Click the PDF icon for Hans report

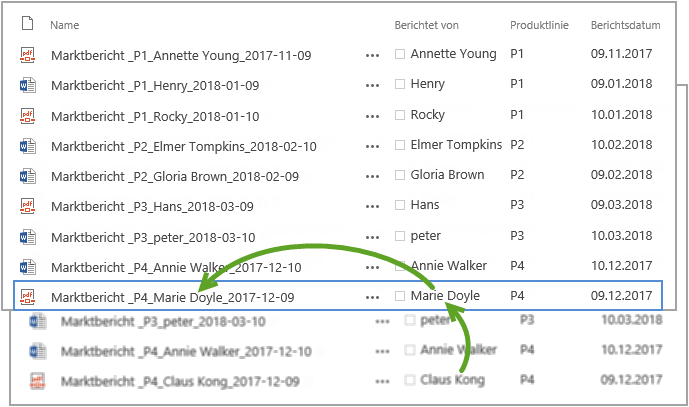pyautogui.click(x=28, y=206)
